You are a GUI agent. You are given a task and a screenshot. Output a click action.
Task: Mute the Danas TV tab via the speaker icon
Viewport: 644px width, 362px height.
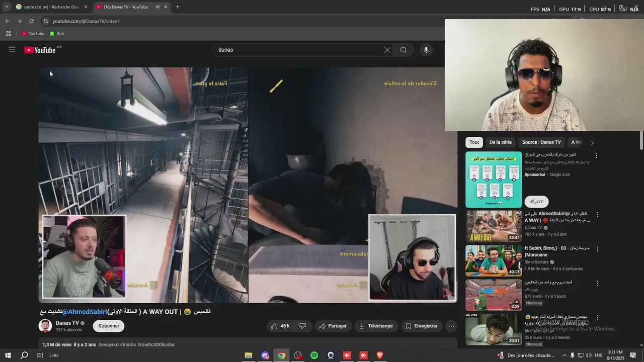click(x=157, y=7)
